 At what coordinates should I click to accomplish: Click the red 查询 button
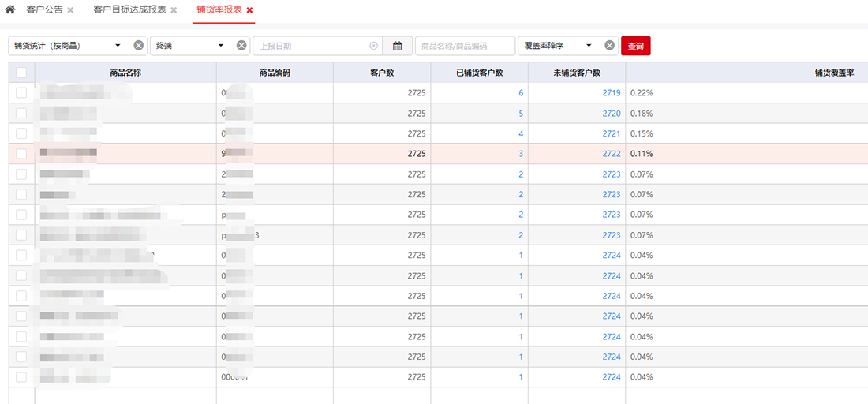635,46
